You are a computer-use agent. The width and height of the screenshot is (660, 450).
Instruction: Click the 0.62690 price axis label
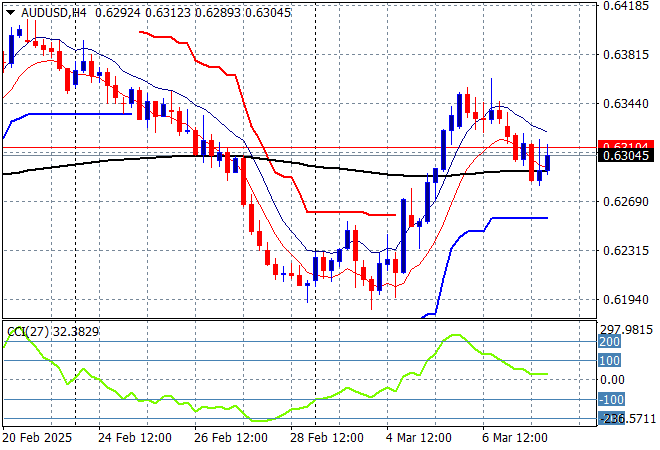point(625,202)
